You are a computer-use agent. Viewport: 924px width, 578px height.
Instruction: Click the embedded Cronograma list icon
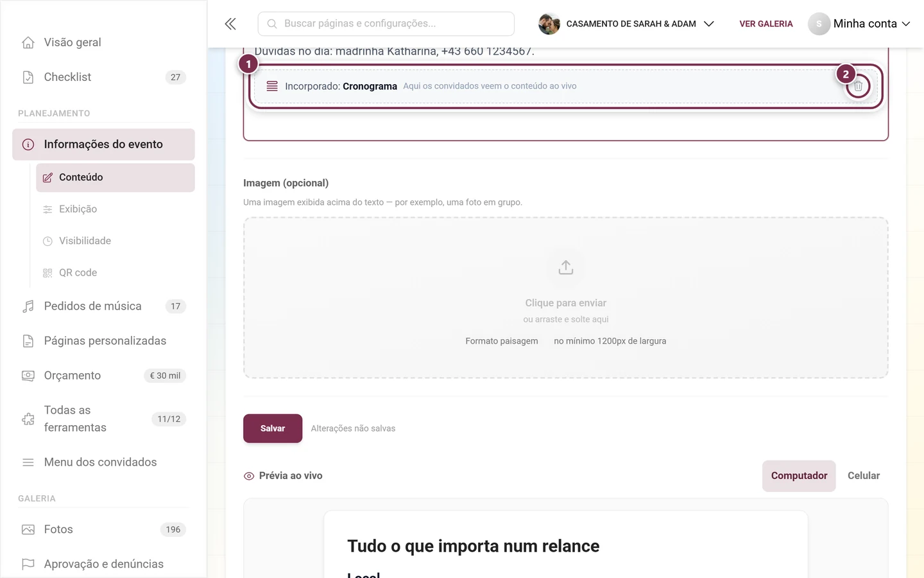(272, 86)
